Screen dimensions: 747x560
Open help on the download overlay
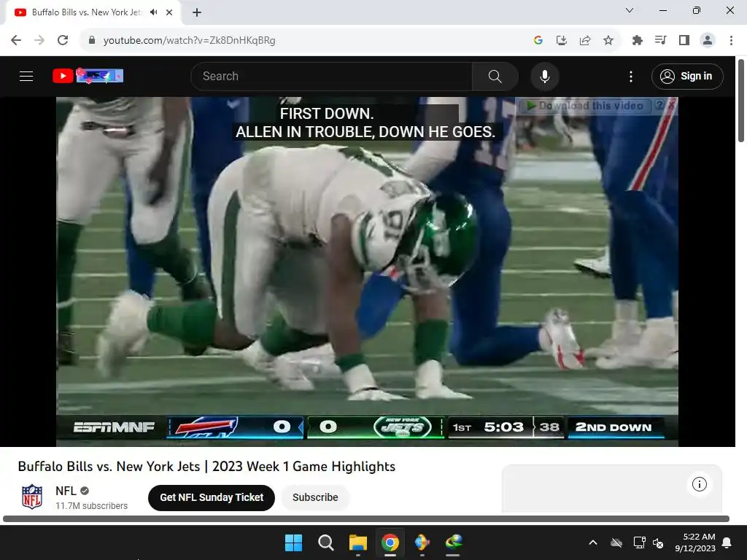659,105
